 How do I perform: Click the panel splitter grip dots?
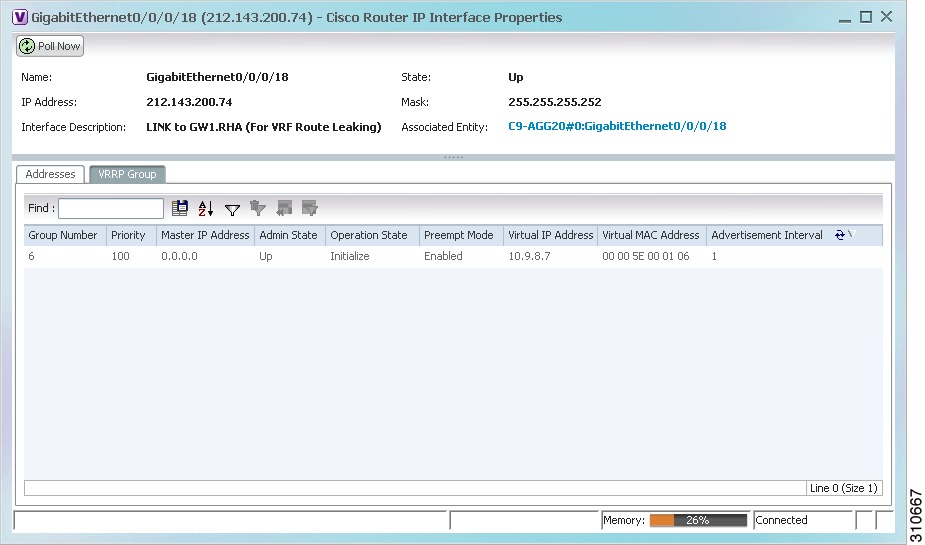tap(453, 157)
